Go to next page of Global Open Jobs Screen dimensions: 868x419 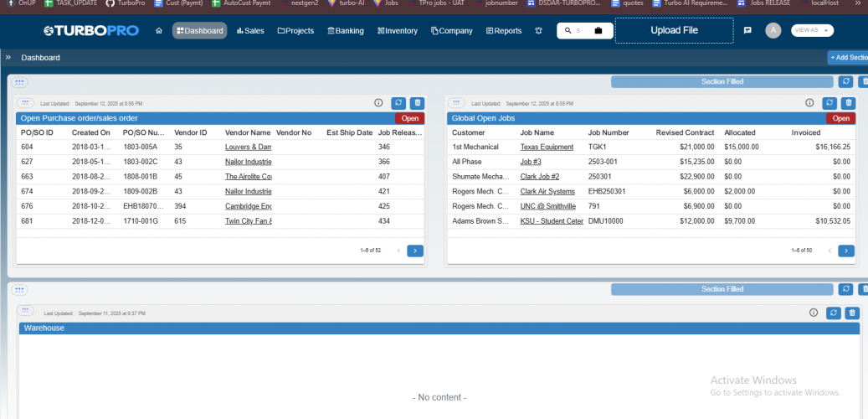846,251
